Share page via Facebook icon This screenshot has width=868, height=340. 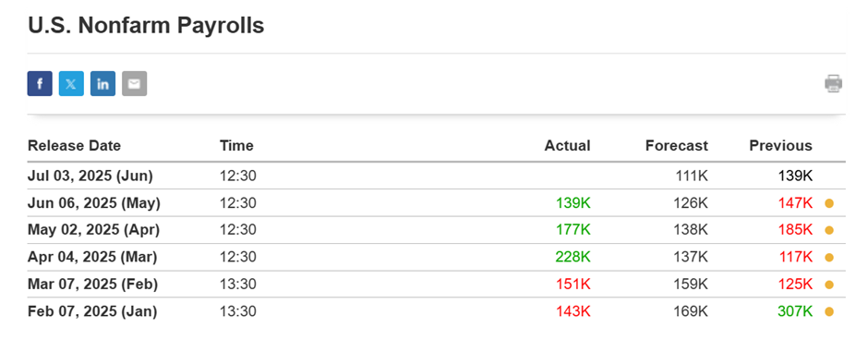click(40, 84)
